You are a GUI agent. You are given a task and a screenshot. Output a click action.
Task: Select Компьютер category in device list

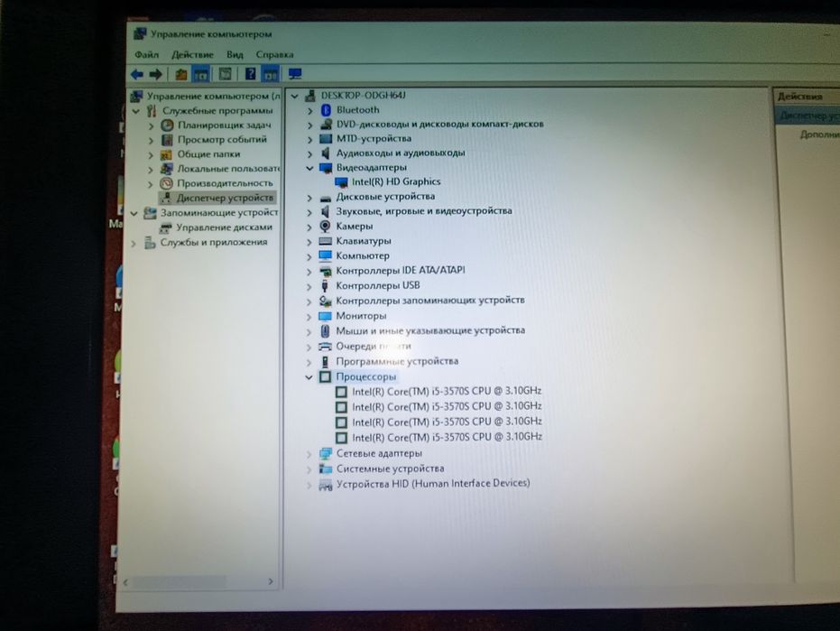363,255
